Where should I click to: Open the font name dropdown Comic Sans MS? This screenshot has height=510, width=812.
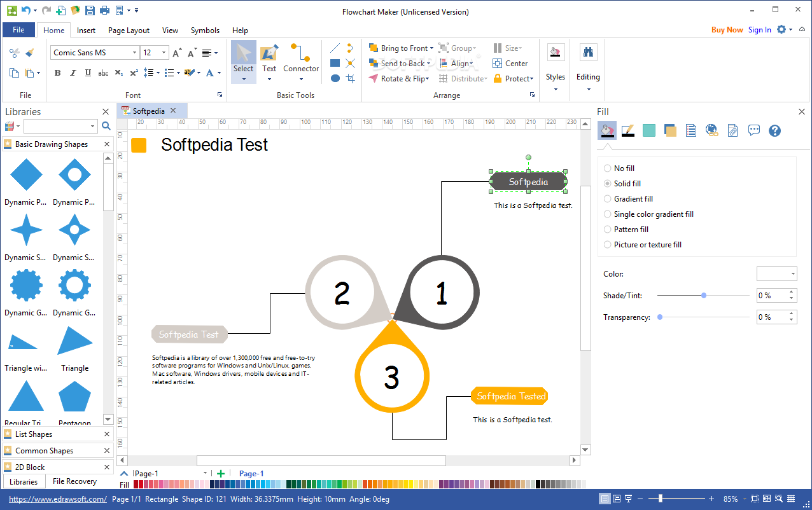(134, 53)
